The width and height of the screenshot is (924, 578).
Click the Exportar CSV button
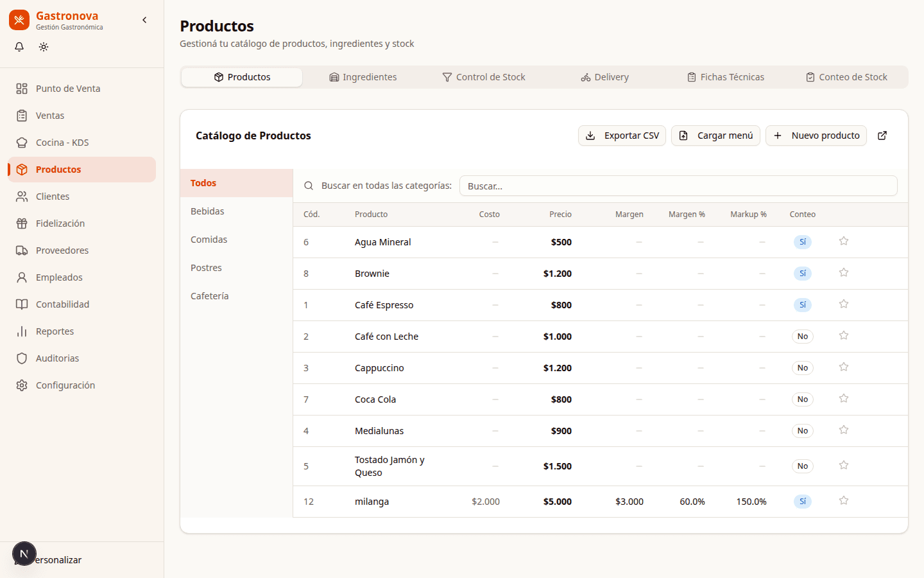coord(622,136)
